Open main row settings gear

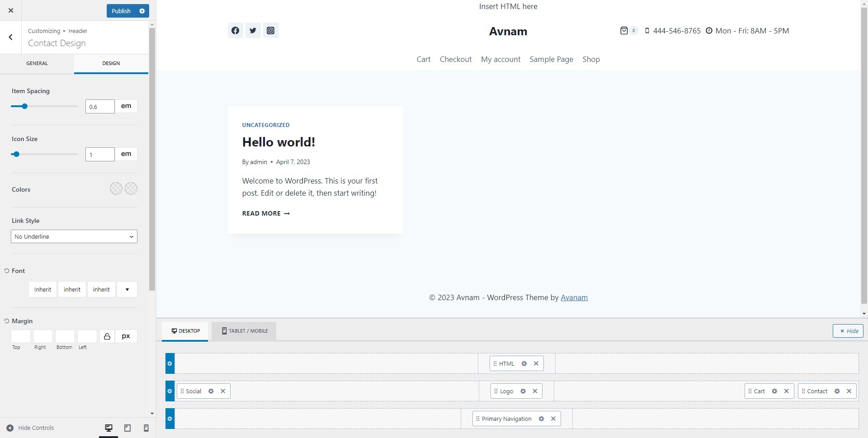pos(170,391)
